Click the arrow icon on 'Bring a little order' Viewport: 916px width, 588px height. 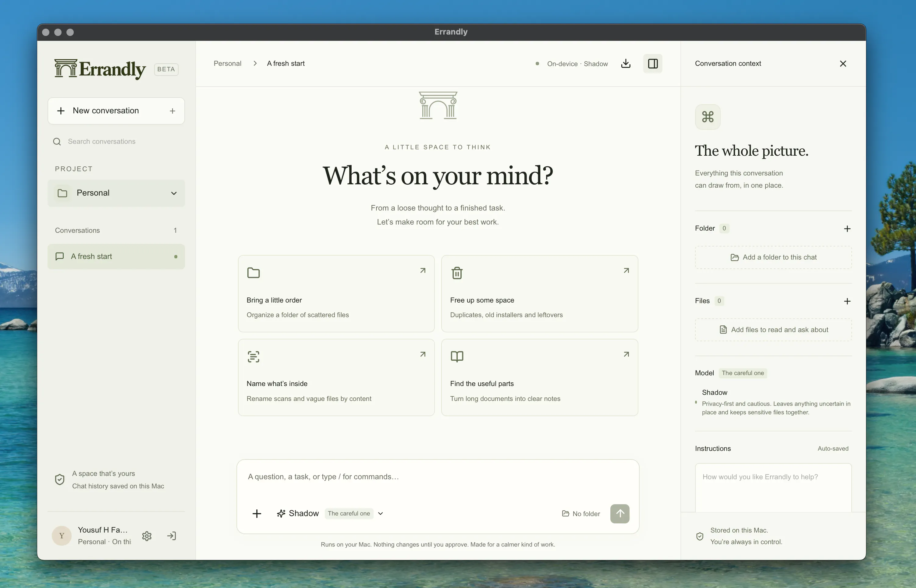coord(422,271)
